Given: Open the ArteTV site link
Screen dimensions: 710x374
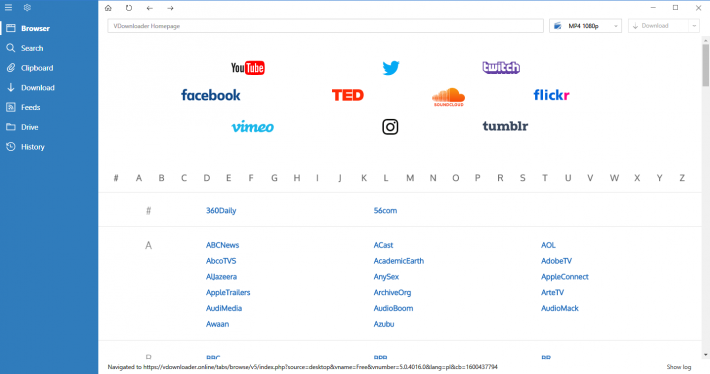Looking at the screenshot, I should pyautogui.click(x=552, y=292).
